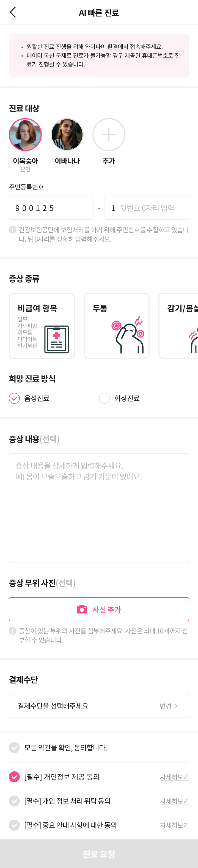Screen dimensions: 198x868
Task: Uncheck 개인정보 제공 동의 checkbox
Action: [x=14, y=777]
